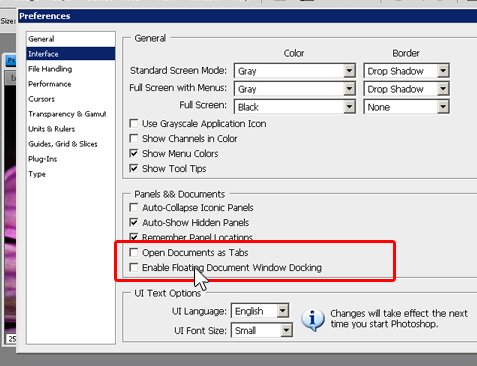477x366 pixels.
Task: Click the restart notice text about Photoshop
Action: [x=399, y=319]
